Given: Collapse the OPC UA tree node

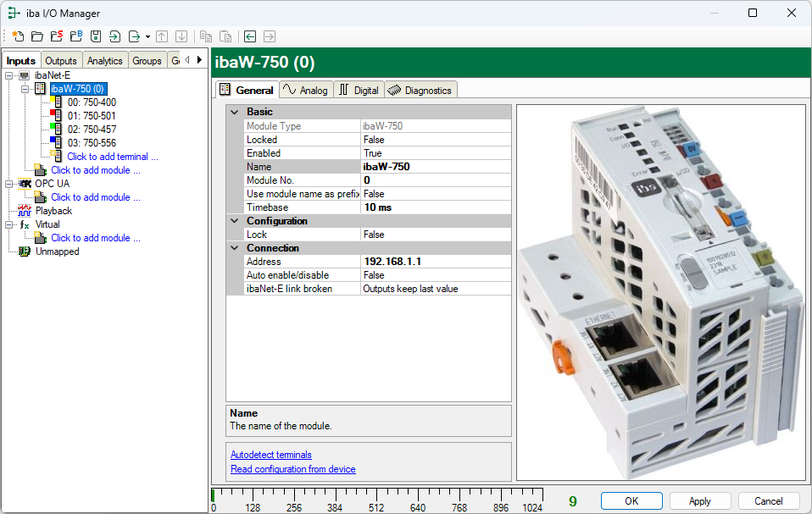Looking at the screenshot, I should click(x=8, y=184).
